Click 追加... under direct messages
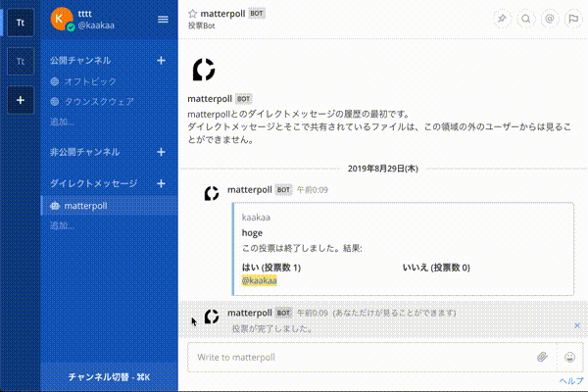The height and width of the screenshot is (392, 588). click(x=62, y=225)
